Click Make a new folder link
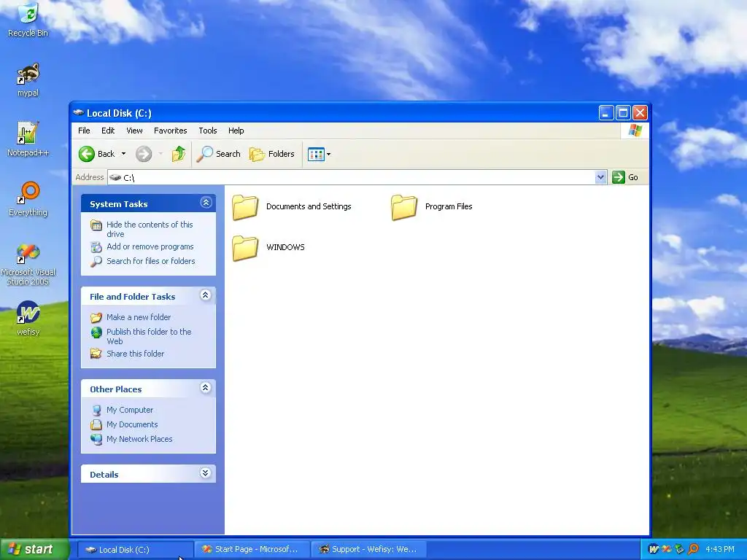The image size is (747, 560). tap(139, 317)
